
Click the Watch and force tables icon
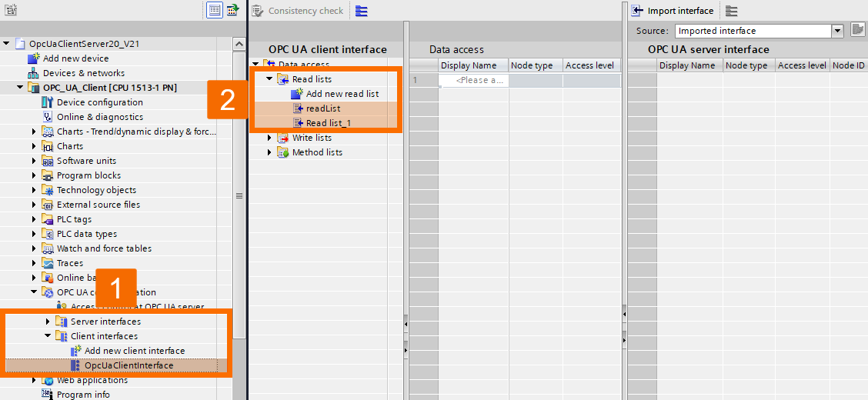coord(48,249)
